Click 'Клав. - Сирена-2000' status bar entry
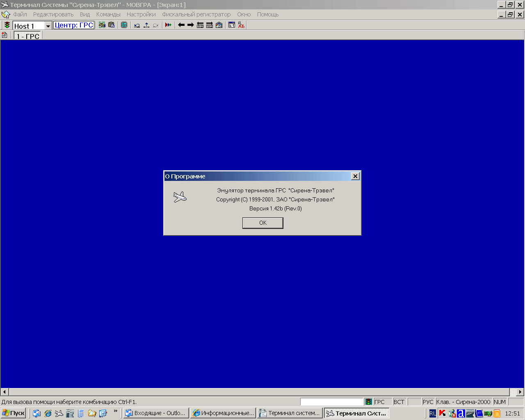The image size is (525, 420). click(463, 402)
